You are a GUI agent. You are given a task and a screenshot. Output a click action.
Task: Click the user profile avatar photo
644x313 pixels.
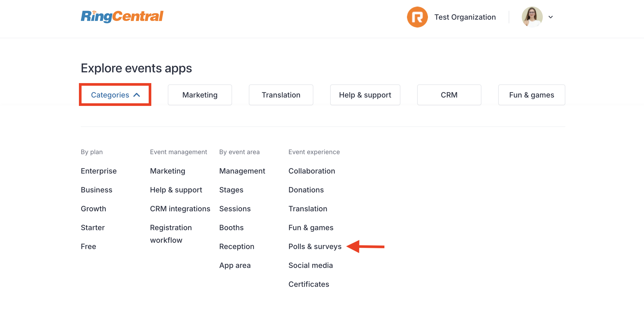532,17
